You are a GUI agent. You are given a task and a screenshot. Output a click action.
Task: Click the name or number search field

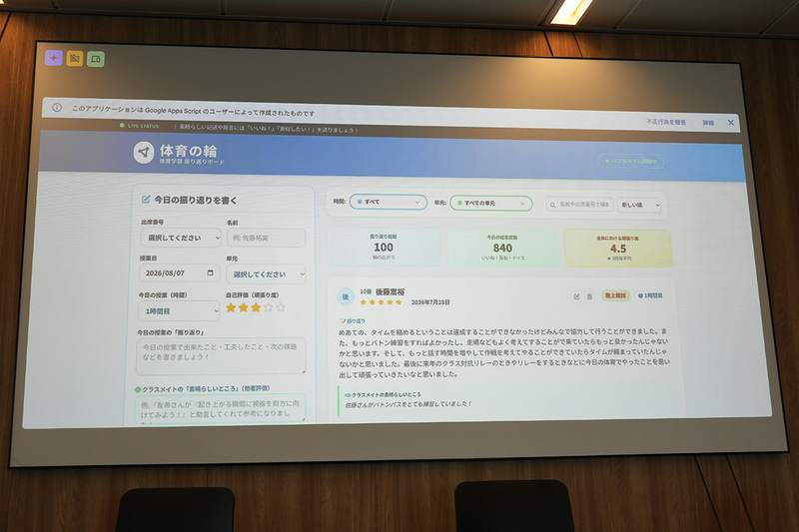(580, 205)
